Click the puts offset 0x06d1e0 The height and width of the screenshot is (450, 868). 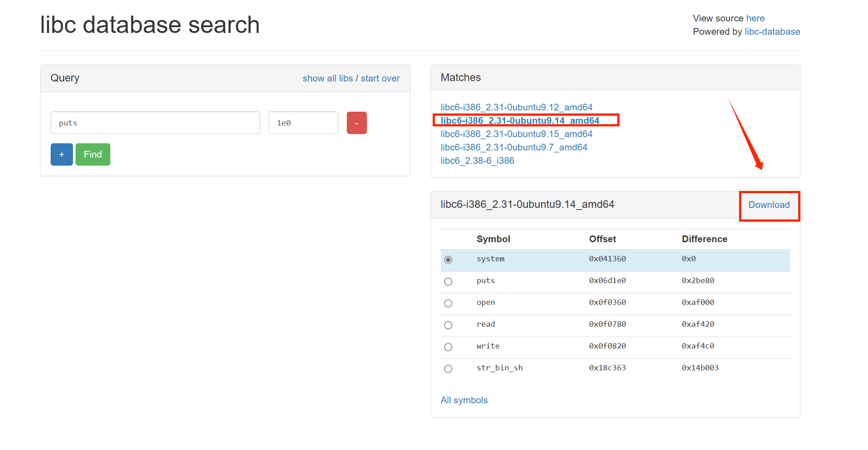point(607,280)
